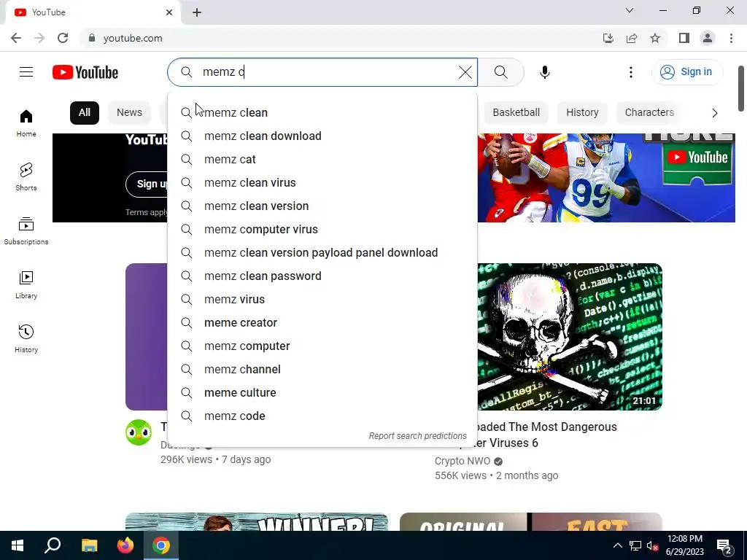Open the YouTube guide hamburger menu

[26, 72]
